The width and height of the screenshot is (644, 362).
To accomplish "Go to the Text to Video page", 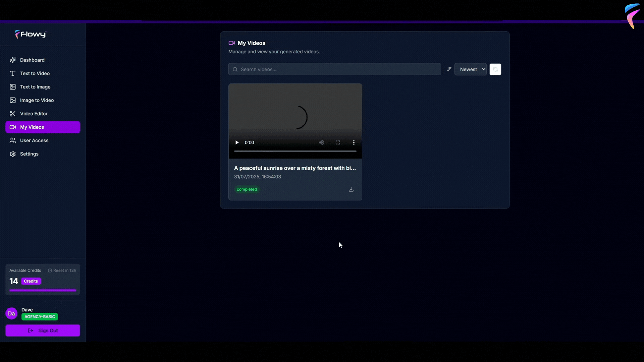I will (35, 73).
